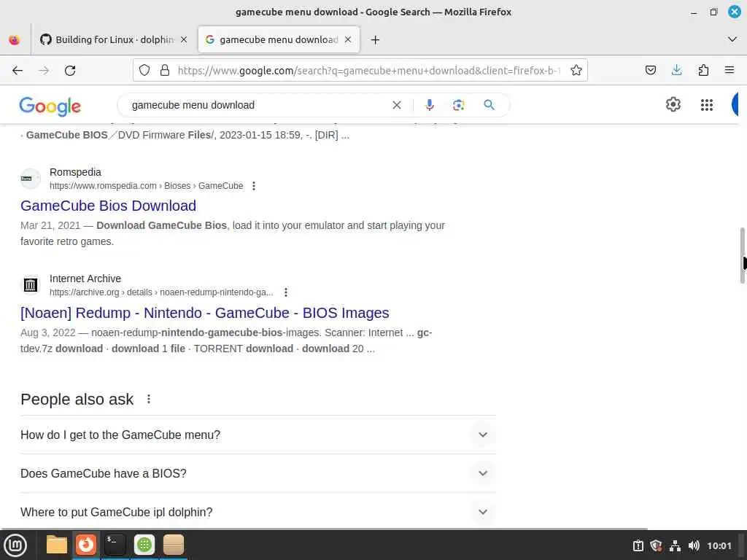Open the network connections tray icon
Viewport: 747px width, 560px height.
[675, 545]
